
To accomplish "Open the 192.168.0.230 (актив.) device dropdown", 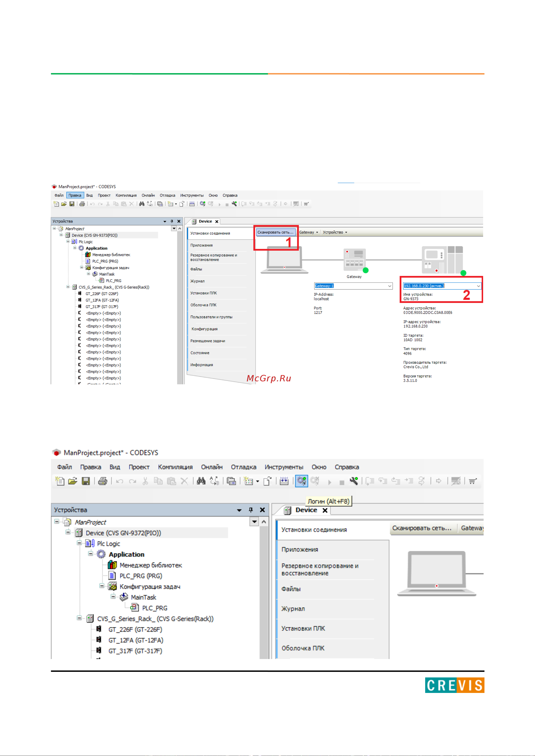I will coord(478,286).
